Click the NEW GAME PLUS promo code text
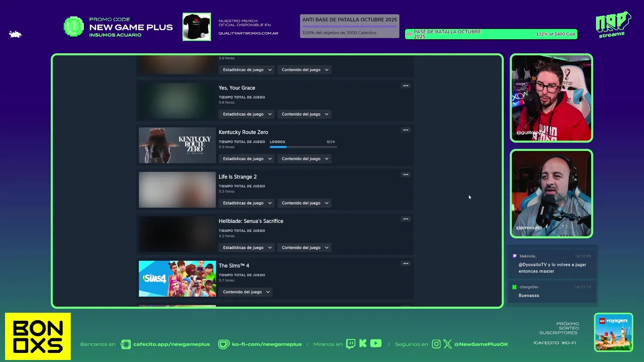This screenshot has width=644, height=362. [131, 27]
